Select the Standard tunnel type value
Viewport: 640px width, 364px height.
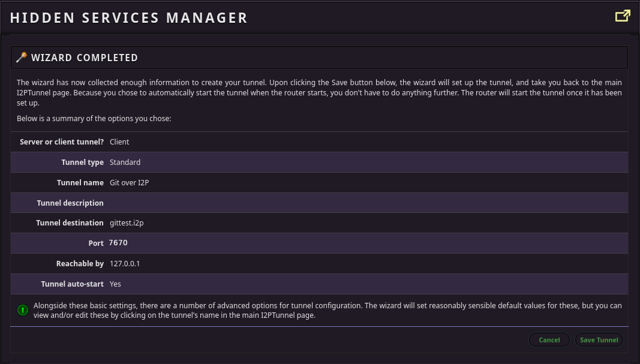[x=125, y=163]
